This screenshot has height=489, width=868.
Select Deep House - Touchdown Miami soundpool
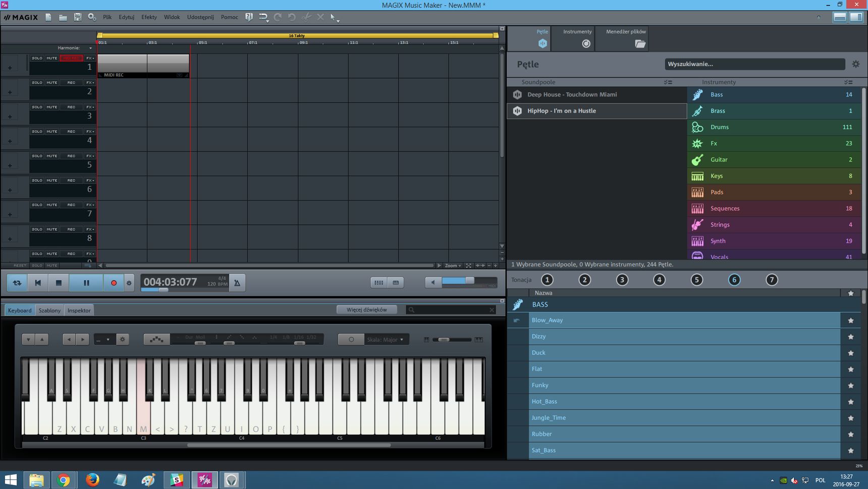[x=597, y=94]
